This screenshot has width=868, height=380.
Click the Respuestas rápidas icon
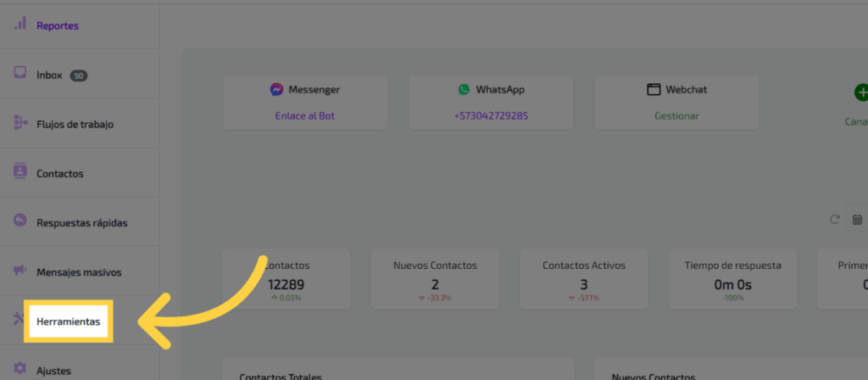[x=20, y=221]
